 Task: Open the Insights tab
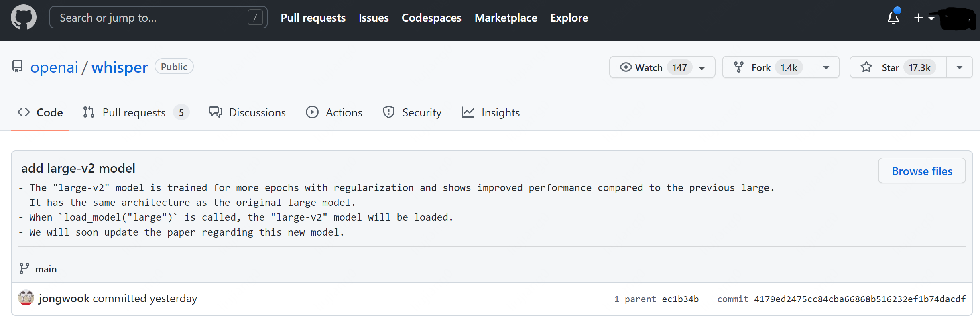(x=490, y=112)
